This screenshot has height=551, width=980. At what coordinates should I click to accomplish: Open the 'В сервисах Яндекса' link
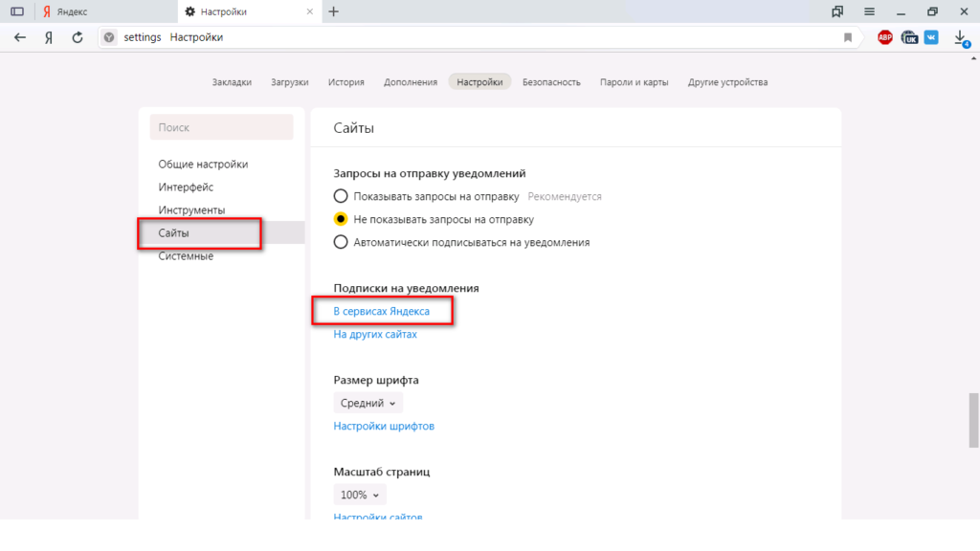[x=381, y=311]
